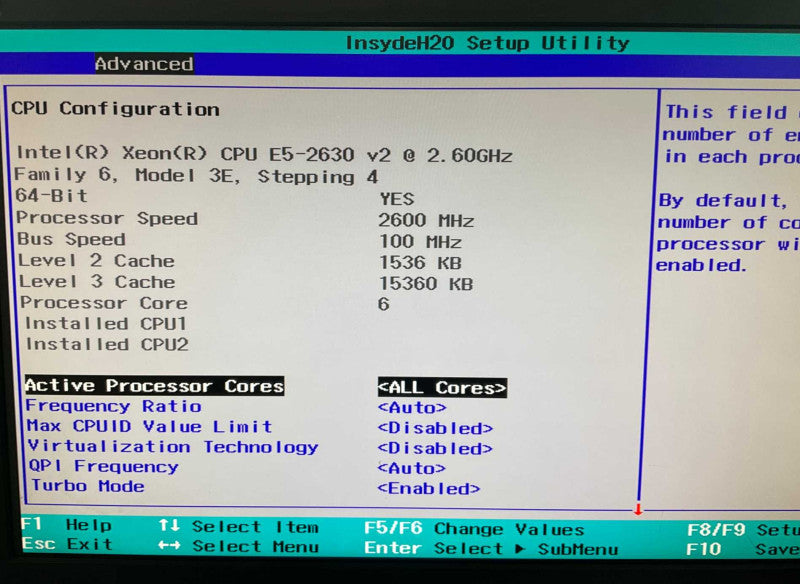
Task: Click the Processor Core label
Action: (104, 303)
